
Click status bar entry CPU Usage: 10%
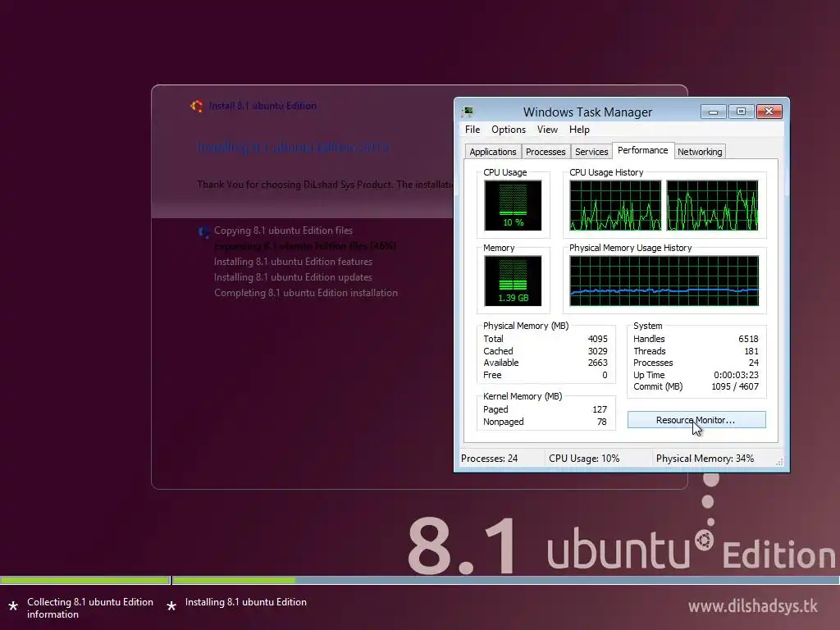point(584,459)
